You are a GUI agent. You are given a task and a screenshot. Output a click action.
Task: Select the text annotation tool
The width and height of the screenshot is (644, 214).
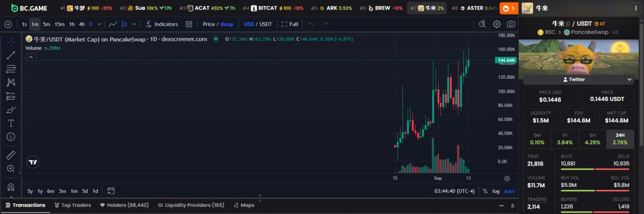coord(10,123)
